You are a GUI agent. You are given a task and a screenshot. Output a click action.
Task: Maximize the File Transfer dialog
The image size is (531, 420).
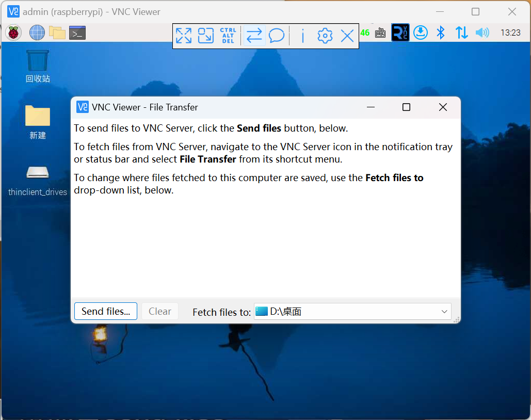pos(407,107)
